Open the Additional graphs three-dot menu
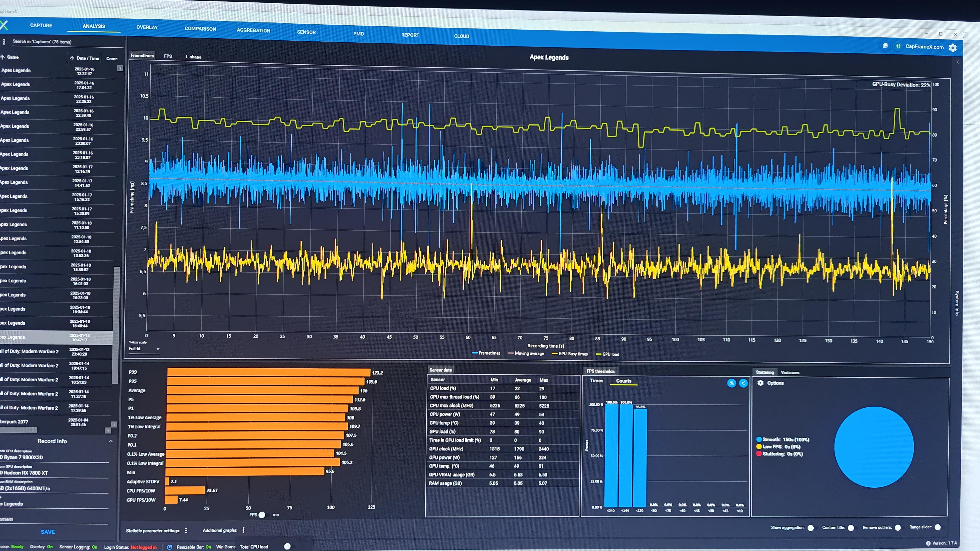The image size is (980, 551). pos(244,530)
